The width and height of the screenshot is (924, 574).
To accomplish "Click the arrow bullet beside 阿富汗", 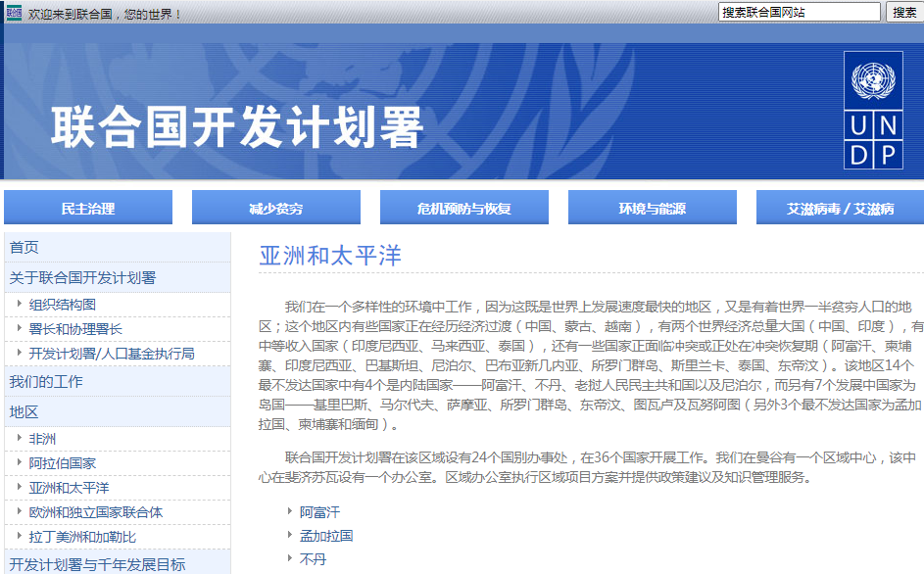I will [x=289, y=511].
